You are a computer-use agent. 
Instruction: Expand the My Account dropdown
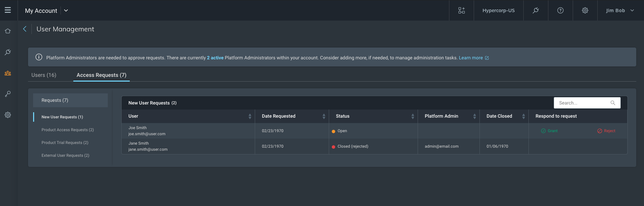[66, 10]
